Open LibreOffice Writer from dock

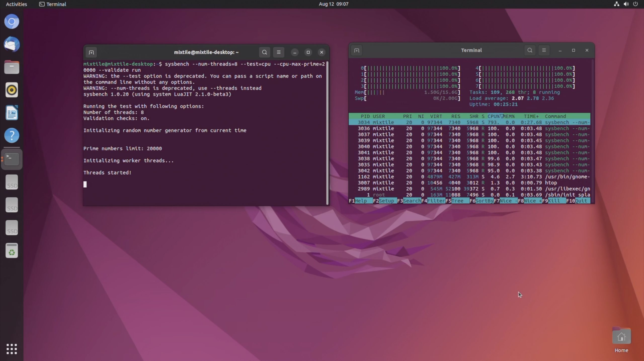[x=12, y=113]
